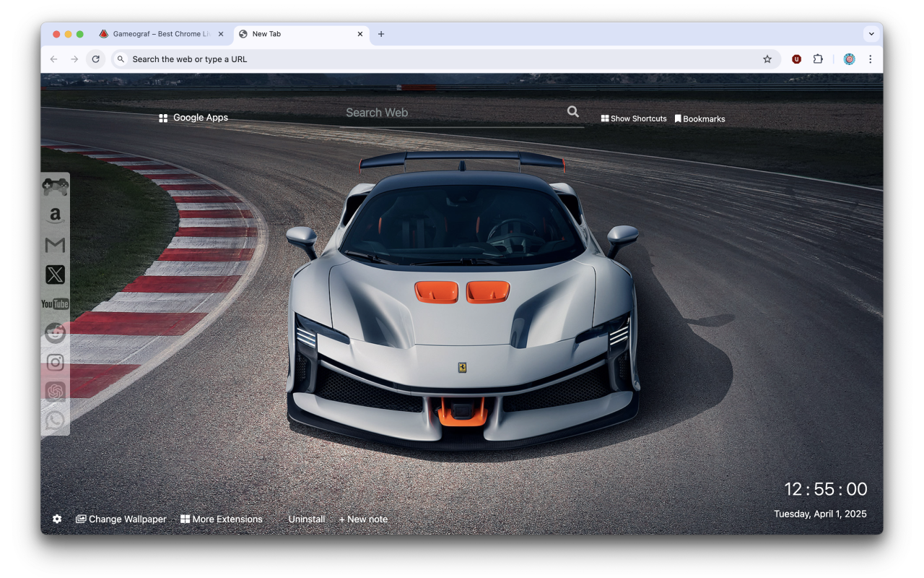Viewport: 924px width, 578px height.
Task: Open the game controller shortcut in sidebar
Action: (x=55, y=186)
